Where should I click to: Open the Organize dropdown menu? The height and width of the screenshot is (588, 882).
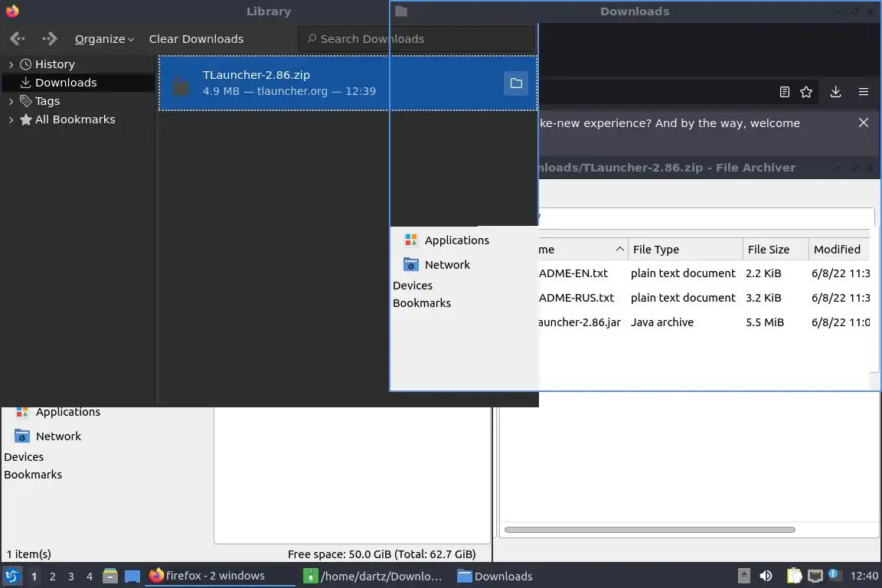[104, 39]
